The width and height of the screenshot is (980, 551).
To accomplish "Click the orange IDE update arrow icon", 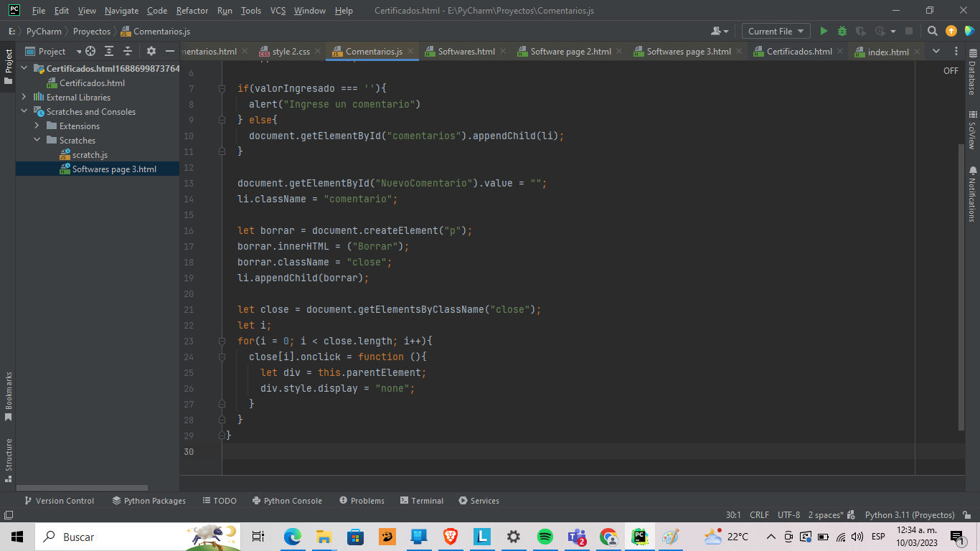I will [951, 31].
